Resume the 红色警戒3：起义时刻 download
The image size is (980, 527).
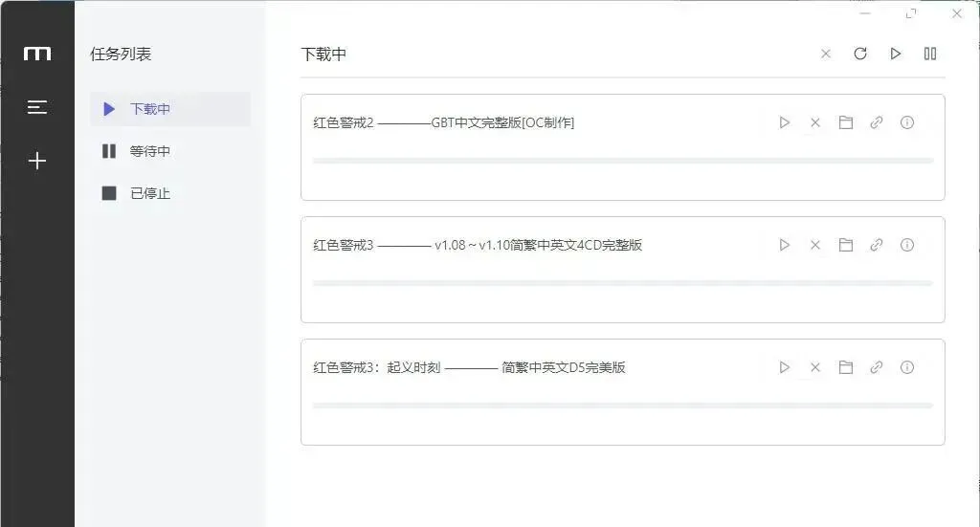[785, 367]
